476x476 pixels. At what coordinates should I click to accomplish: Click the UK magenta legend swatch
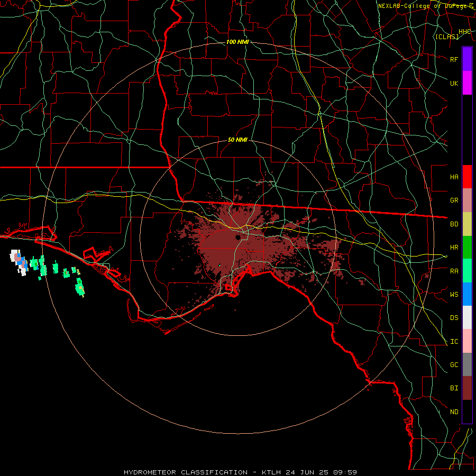pos(467,83)
